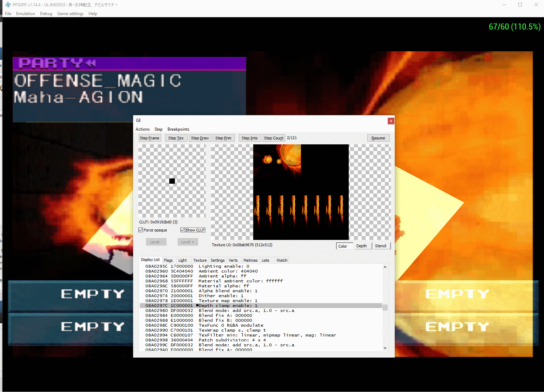Switch to the Flags tab
This screenshot has height=392, width=544.
(168, 260)
